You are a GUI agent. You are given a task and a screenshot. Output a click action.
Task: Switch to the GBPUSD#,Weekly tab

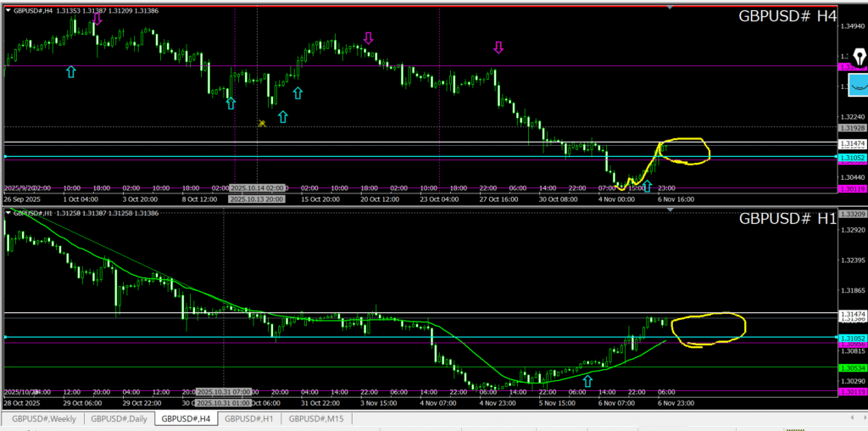42,418
